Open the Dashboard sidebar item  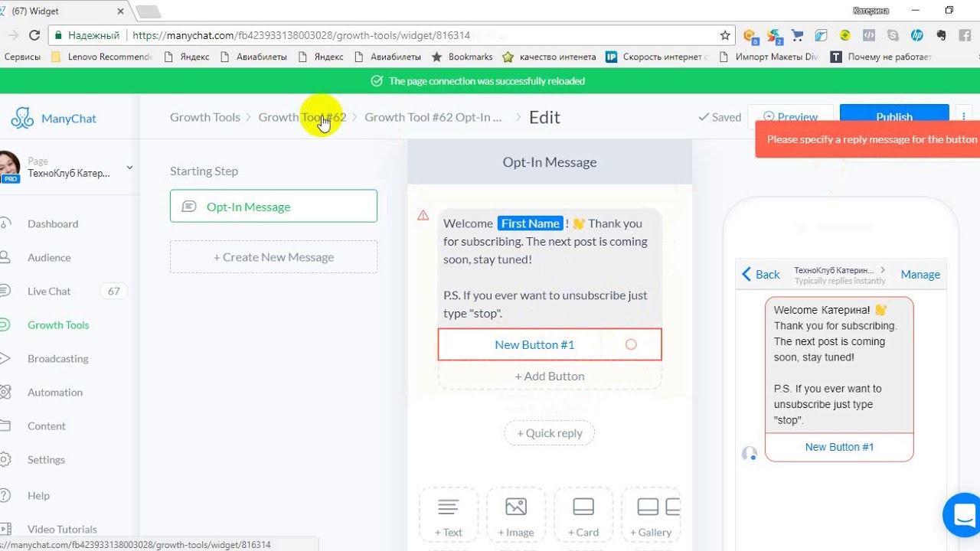coord(53,223)
